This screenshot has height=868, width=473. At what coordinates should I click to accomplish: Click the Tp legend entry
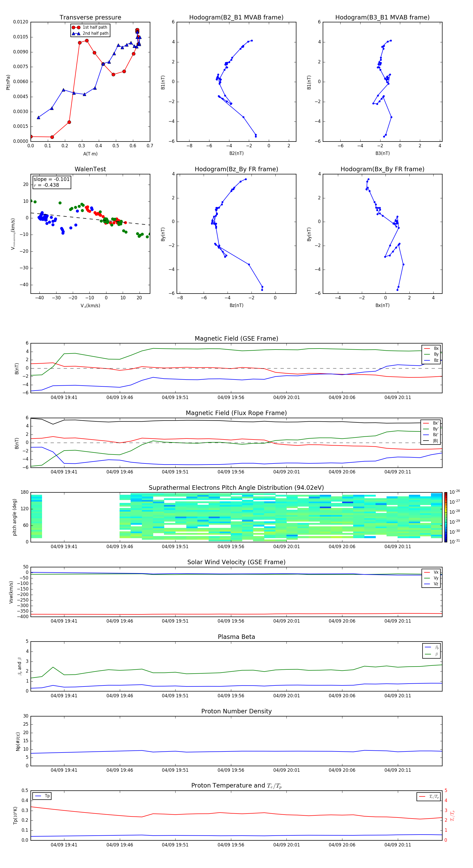pyautogui.click(x=42, y=796)
